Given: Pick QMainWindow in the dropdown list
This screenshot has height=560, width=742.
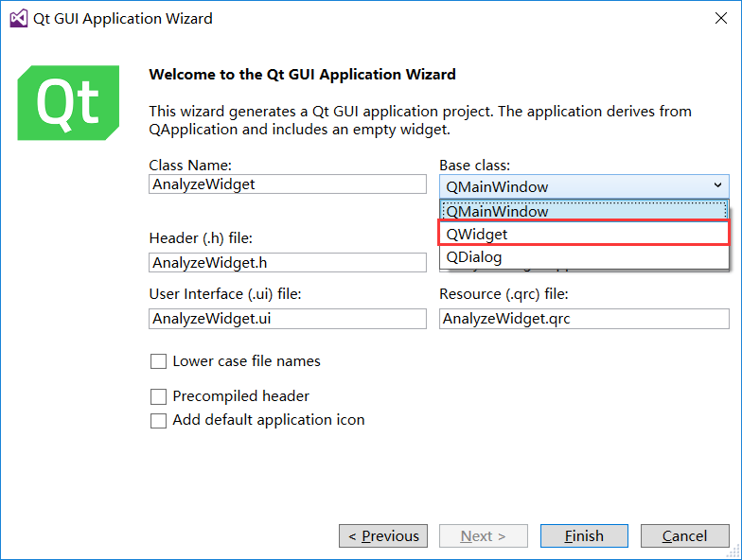Looking at the screenshot, I should (584, 211).
